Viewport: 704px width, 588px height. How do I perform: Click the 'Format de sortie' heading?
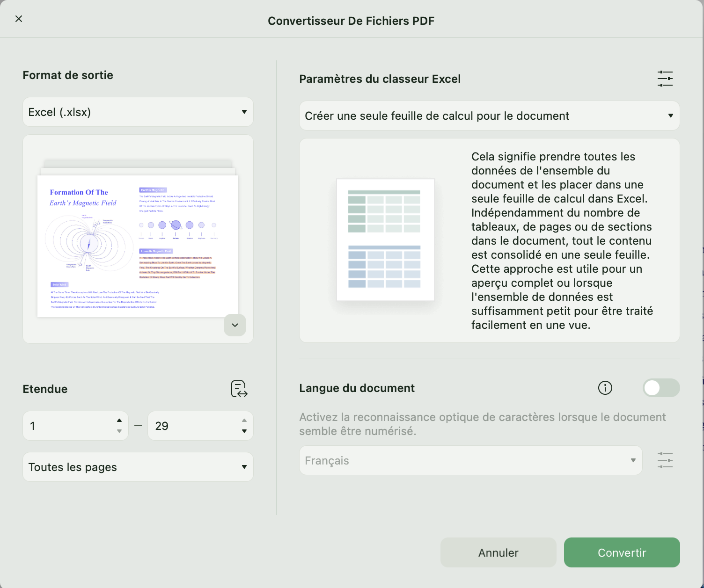coord(68,75)
